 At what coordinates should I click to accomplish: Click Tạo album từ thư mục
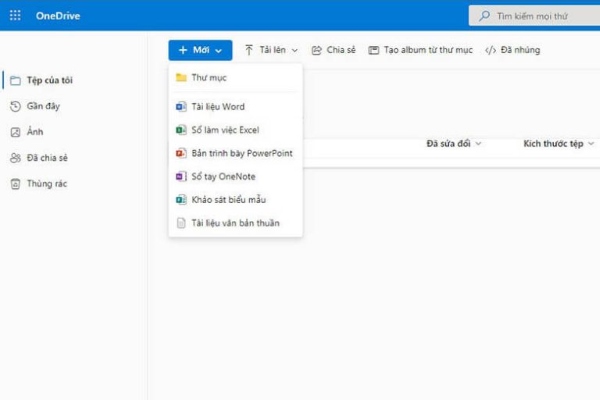coord(420,49)
